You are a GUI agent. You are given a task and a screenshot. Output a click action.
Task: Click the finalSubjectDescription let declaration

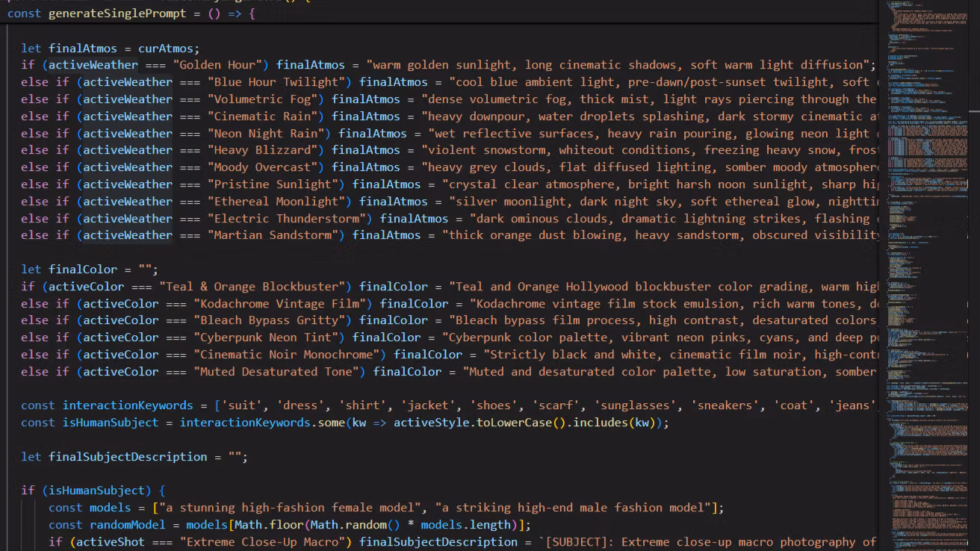134,457
